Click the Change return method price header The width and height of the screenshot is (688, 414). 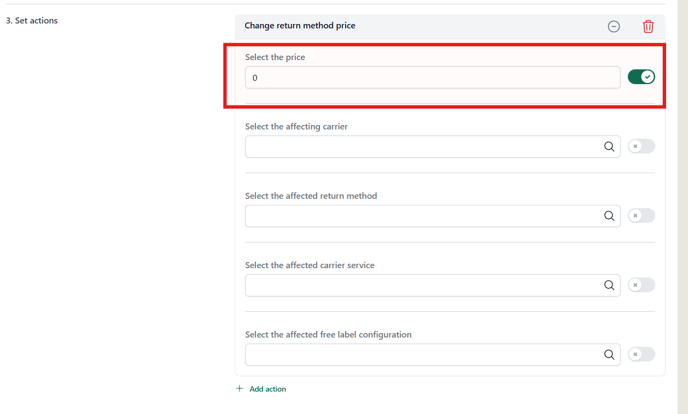click(x=300, y=25)
